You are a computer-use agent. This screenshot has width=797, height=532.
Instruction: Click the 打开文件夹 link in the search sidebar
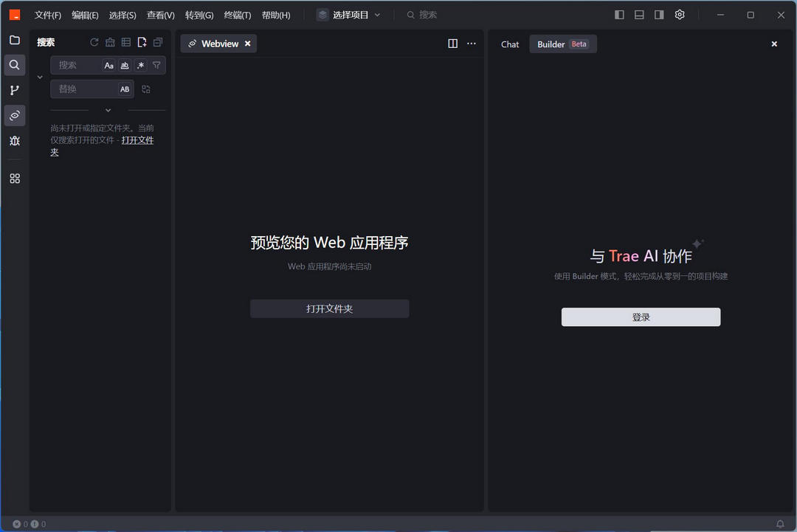[138, 139]
